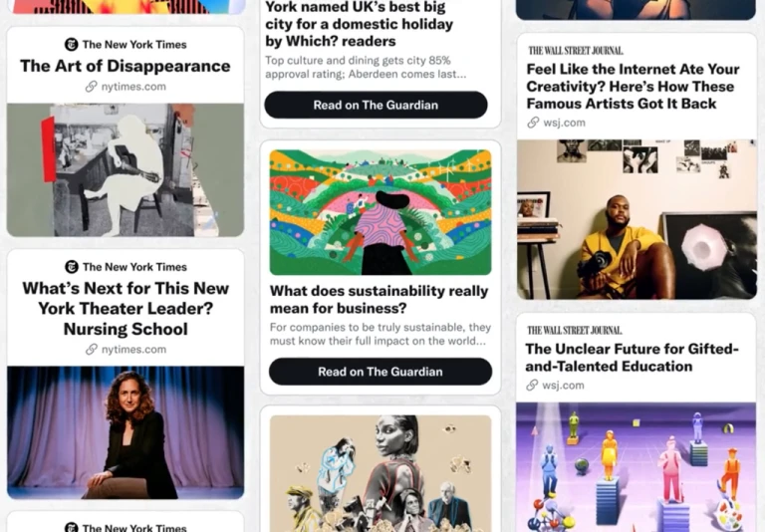Select the colorful hills sustainability illustration

coord(381,212)
